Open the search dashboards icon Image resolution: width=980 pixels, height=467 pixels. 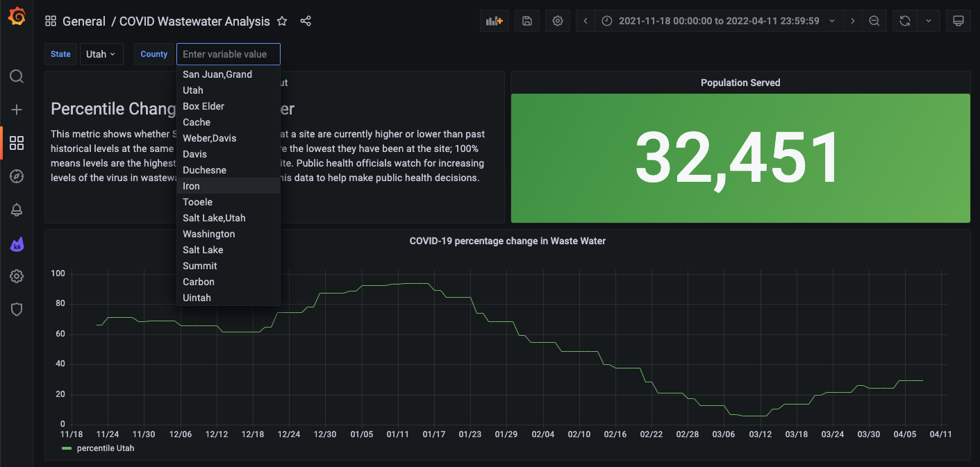[17, 76]
